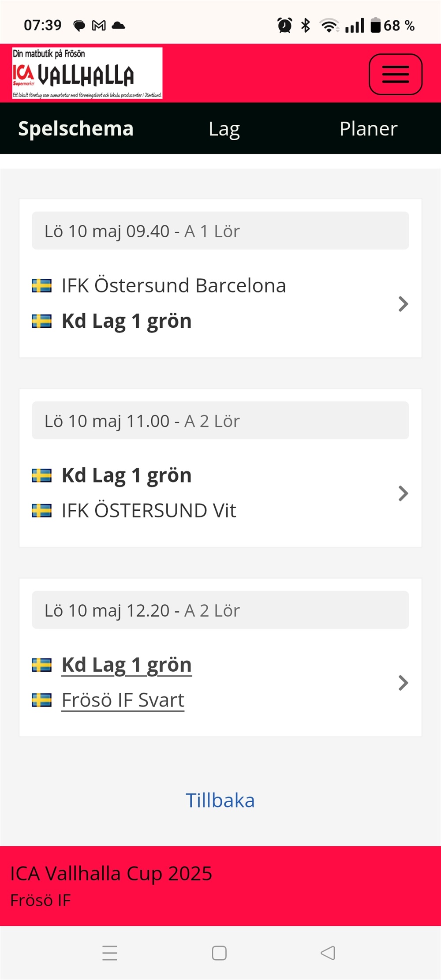Tap the Gmail notification icon

[x=99, y=26]
